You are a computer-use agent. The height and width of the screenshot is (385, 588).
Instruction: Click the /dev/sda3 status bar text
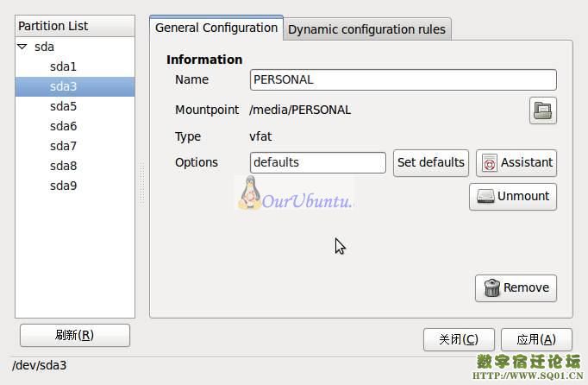point(39,365)
